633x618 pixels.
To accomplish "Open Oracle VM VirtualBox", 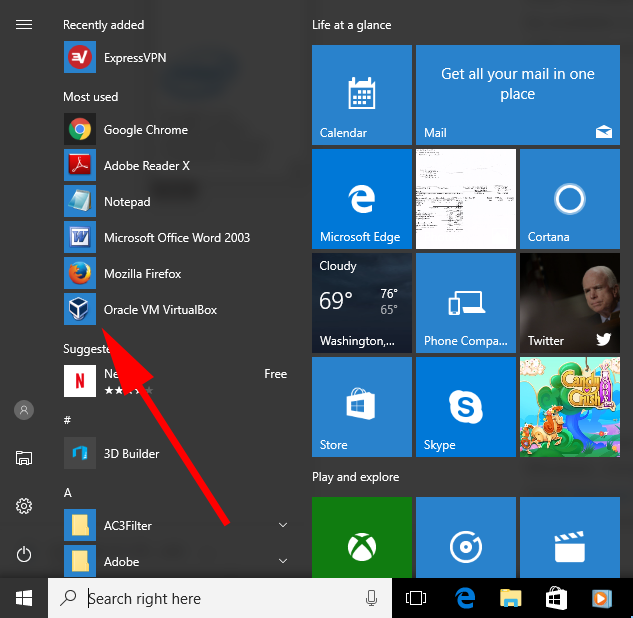I will point(176,309).
